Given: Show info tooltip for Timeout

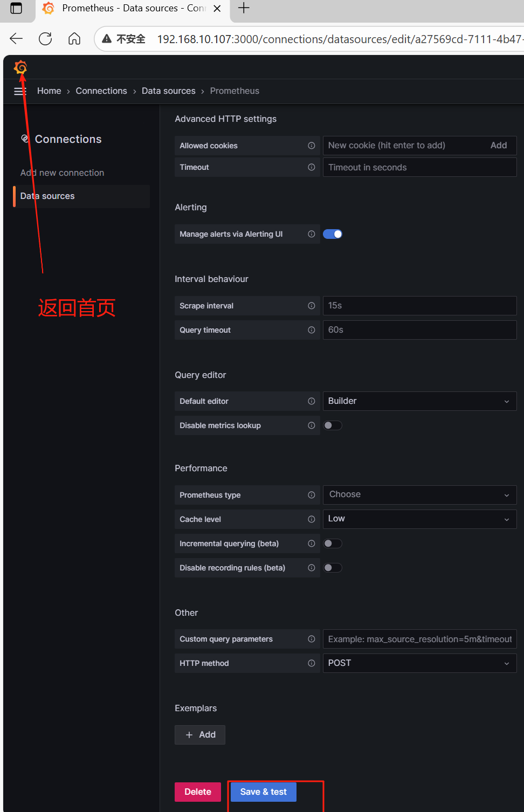Looking at the screenshot, I should pos(312,167).
